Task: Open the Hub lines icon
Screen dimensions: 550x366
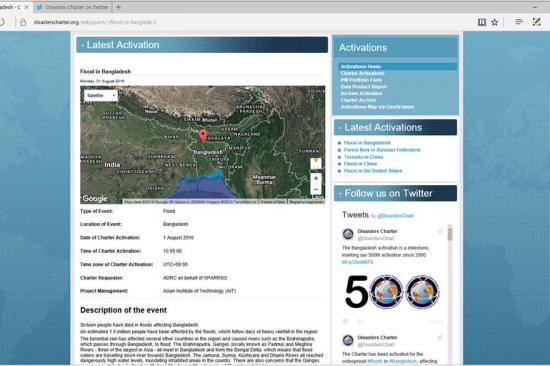Action: pos(519,22)
